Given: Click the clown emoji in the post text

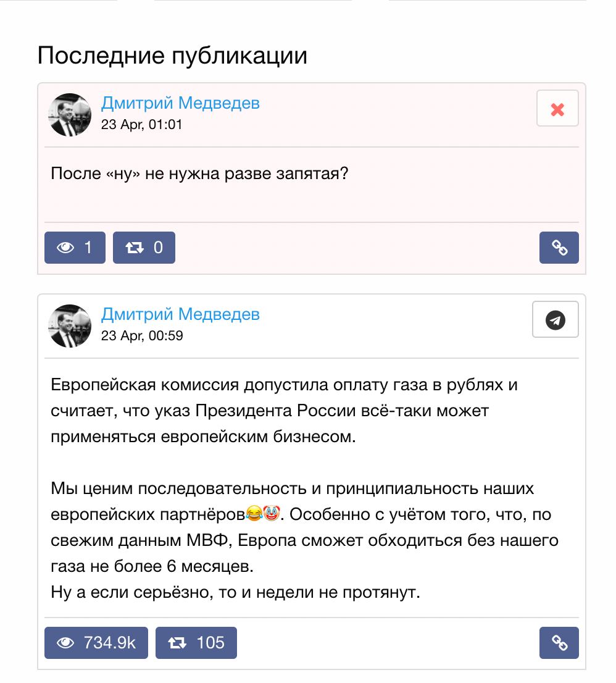Looking at the screenshot, I should (271, 513).
